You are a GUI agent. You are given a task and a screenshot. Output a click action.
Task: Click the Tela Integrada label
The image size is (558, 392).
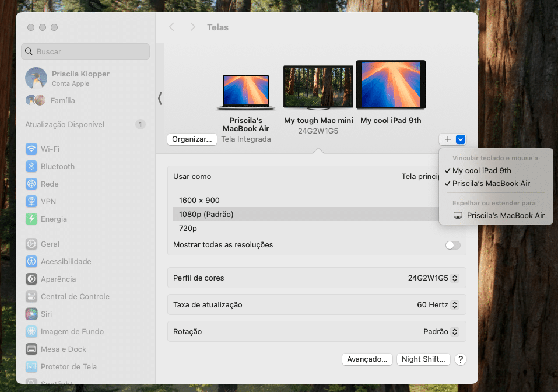click(246, 139)
